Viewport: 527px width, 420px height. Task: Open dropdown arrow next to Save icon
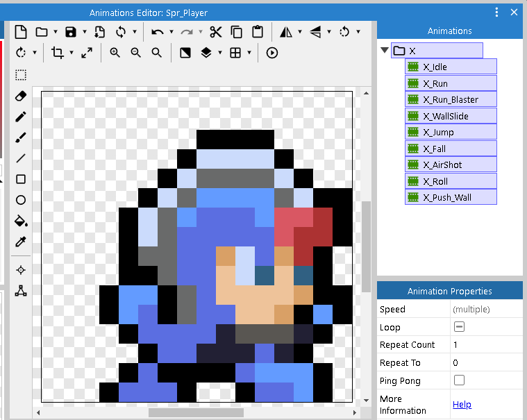pyautogui.click(x=85, y=32)
